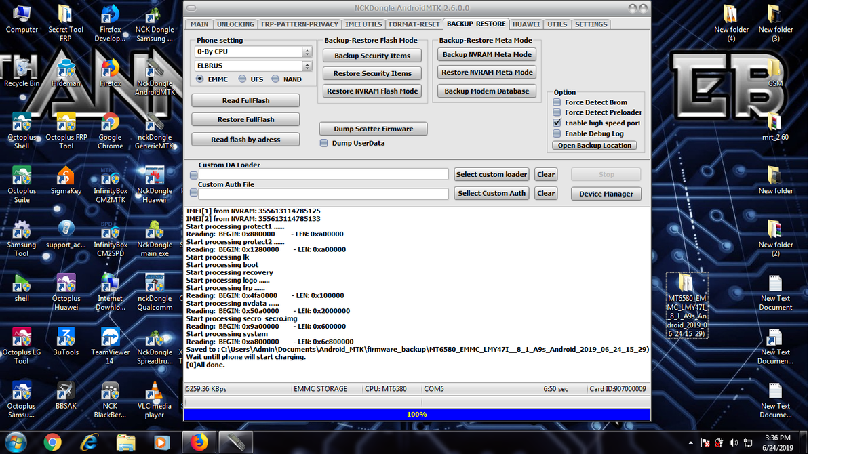
Task: Select the UFS radio button
Action: coord(242,79)
